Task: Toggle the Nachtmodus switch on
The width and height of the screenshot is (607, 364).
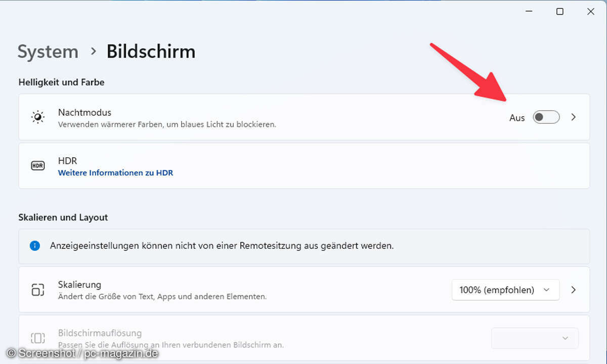Action: pyautogui.click(x=546, y=117)
